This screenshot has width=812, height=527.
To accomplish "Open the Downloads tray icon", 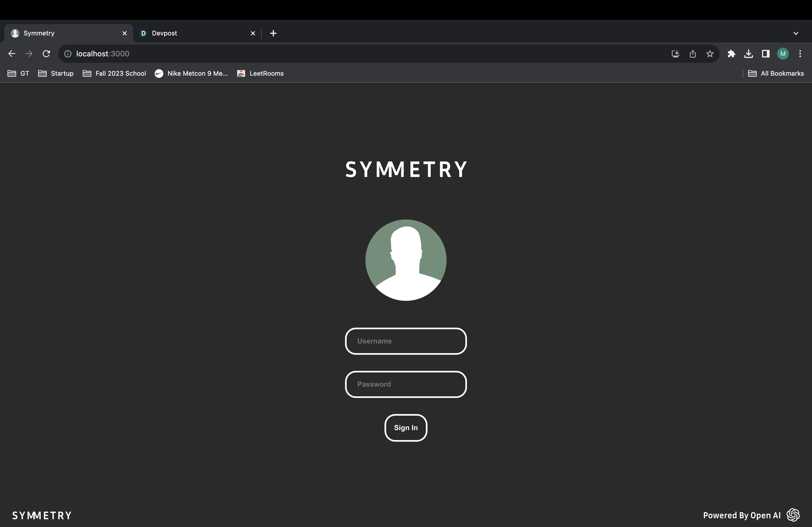I will 749,53.
